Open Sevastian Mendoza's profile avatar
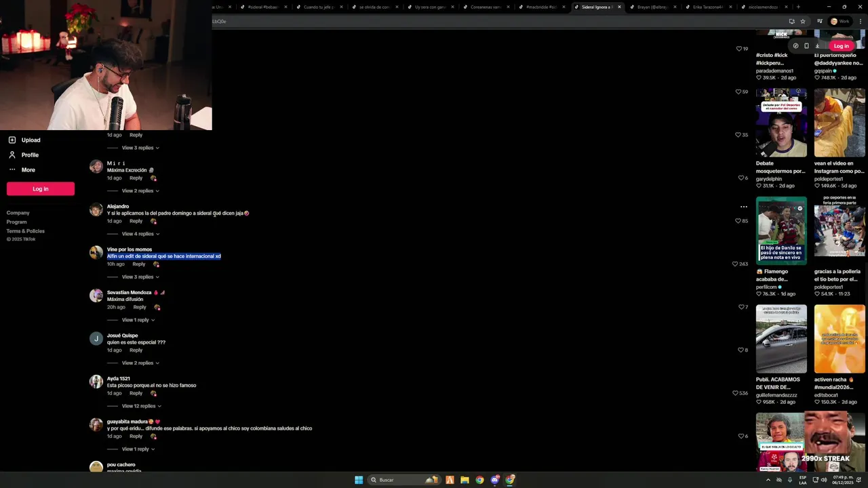The width and height of the screenshot is (868, 488). click(96, 296)
